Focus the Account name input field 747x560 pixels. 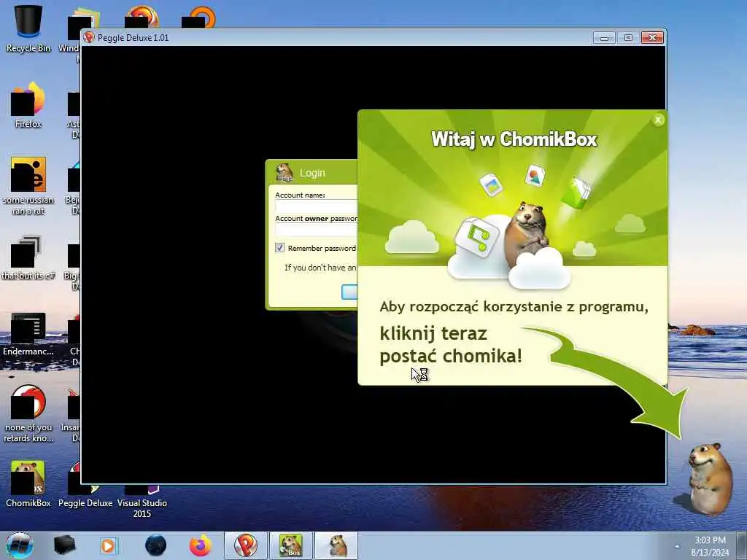coord(317,206)
